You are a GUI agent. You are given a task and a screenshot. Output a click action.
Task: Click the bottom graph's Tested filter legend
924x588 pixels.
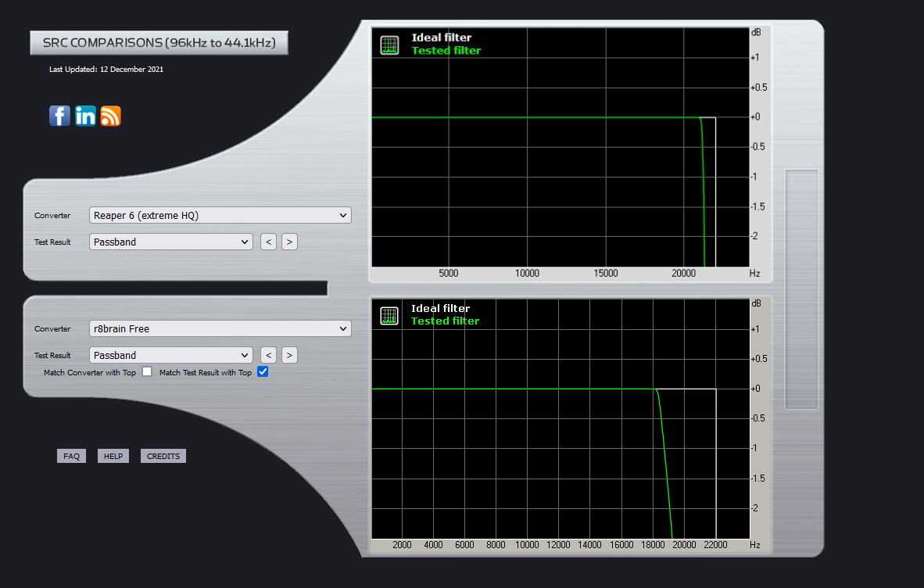click(x=445, y=321)
